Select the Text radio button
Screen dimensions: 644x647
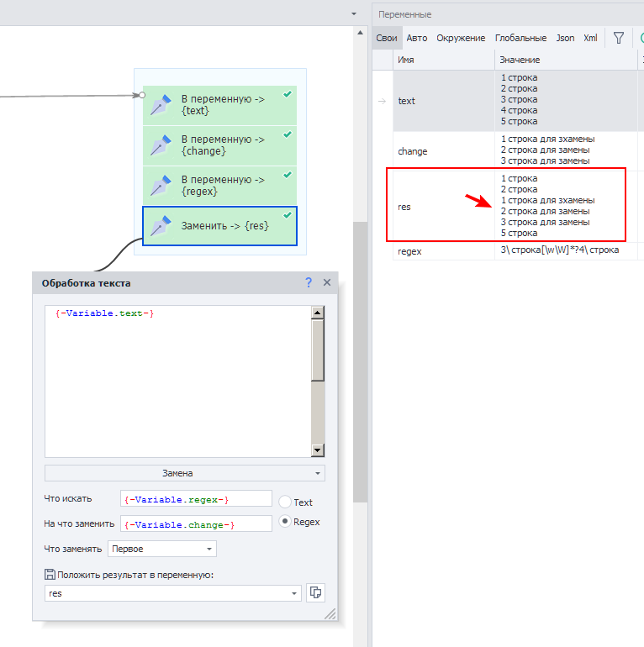pyautogui.click(x=285, y=502)
